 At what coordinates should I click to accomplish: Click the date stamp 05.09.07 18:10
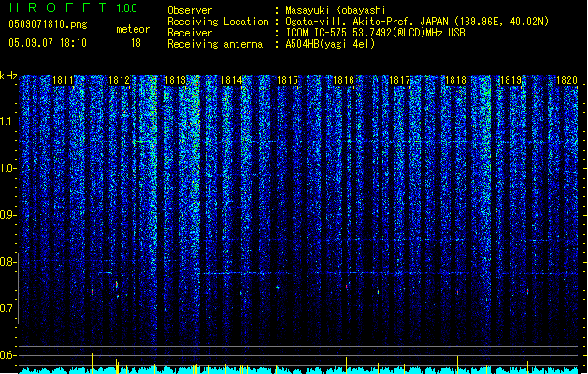point(48,43)
